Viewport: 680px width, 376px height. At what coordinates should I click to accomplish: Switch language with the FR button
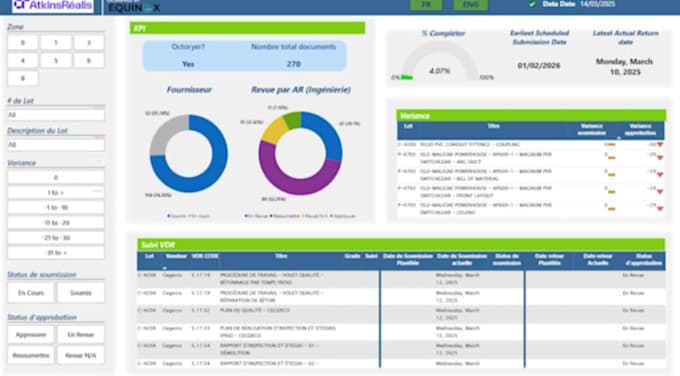tap(426, 5)
